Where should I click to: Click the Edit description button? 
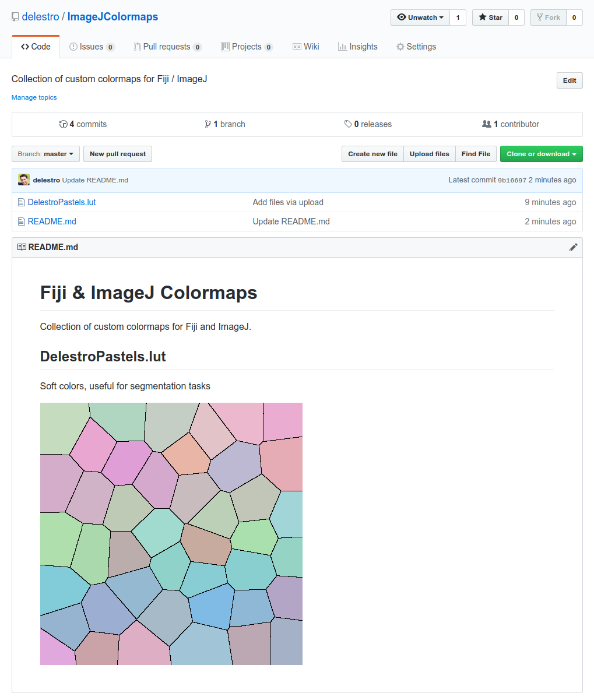(x=570, y=80)
